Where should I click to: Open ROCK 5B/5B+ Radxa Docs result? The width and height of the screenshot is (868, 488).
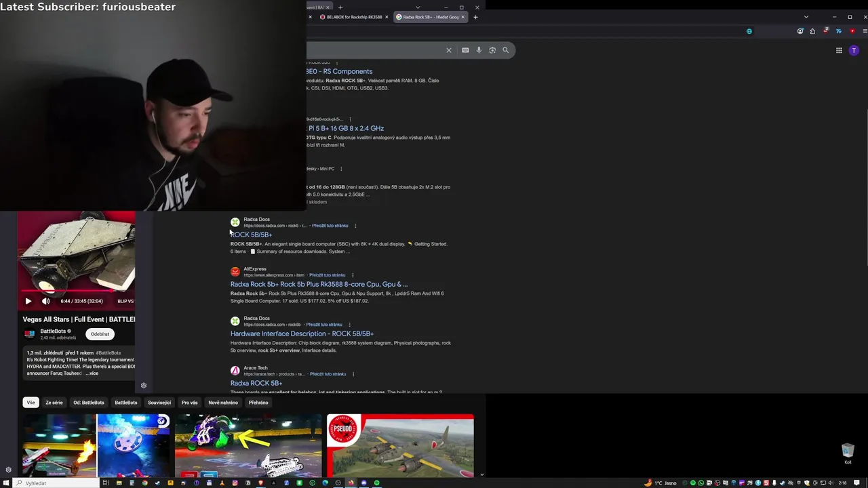(251, 235)
